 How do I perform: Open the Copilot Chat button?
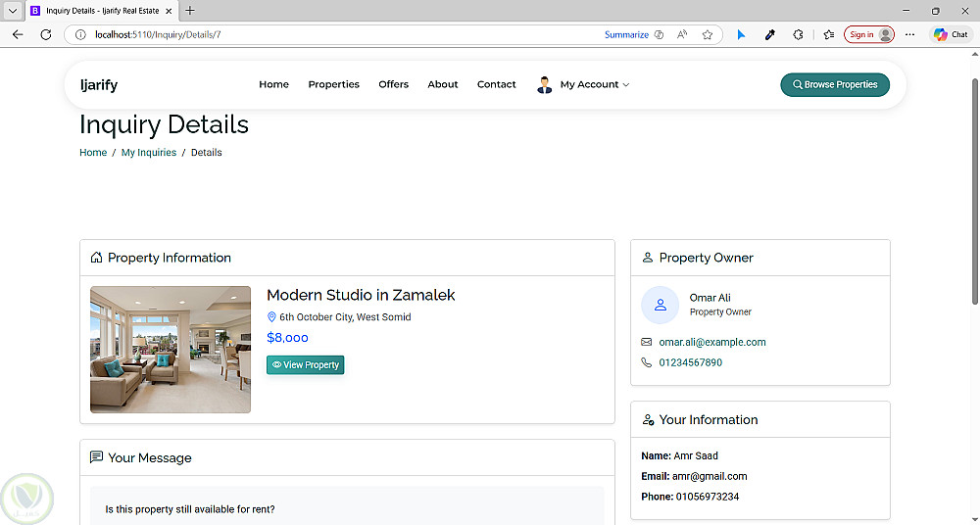pyautogui.click(x=950, y=34)
